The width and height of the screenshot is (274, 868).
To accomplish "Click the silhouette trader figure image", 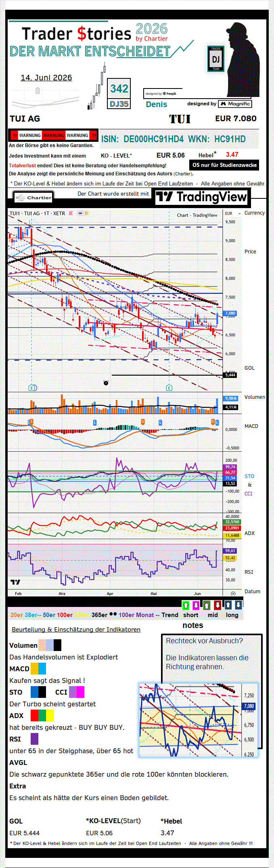I will point(243,59).
